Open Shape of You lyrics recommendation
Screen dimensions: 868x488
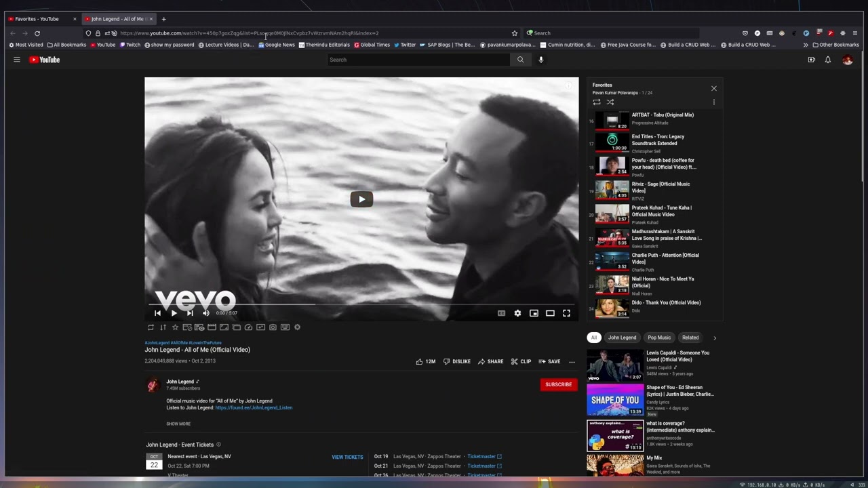pyautogui.click(x=651, y=400)
